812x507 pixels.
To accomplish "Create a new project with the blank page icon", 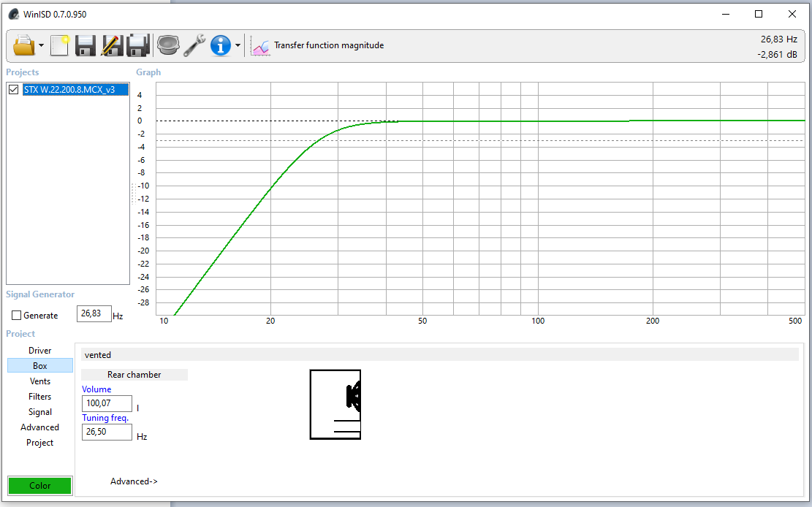I will click(59, 45).
